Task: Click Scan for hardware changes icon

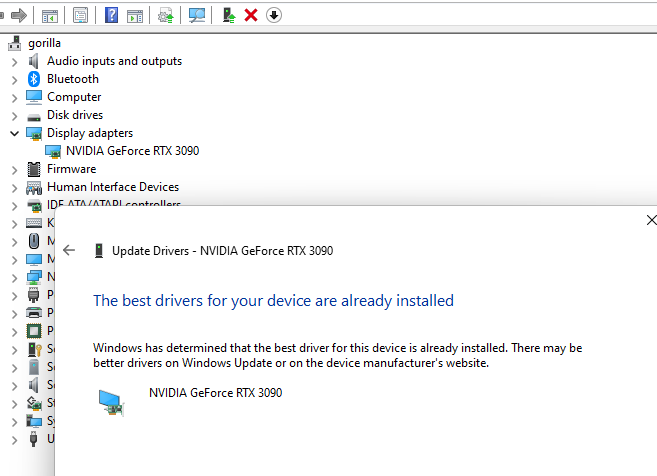Action: pos(197,16)
